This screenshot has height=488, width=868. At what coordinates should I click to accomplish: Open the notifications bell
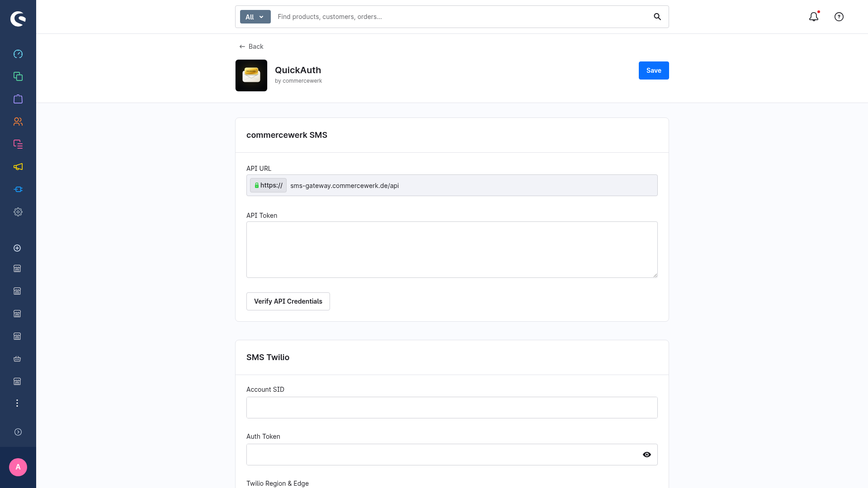(814, 17)
